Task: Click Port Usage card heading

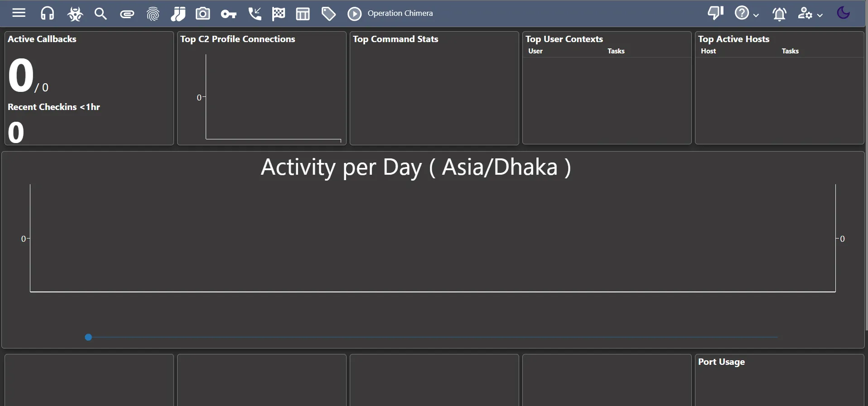Action: pyautogui.click(x=721, y=362)
